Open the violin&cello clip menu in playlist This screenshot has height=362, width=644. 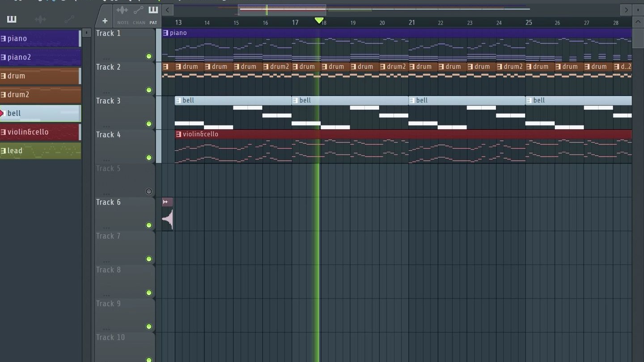[178, 134]
